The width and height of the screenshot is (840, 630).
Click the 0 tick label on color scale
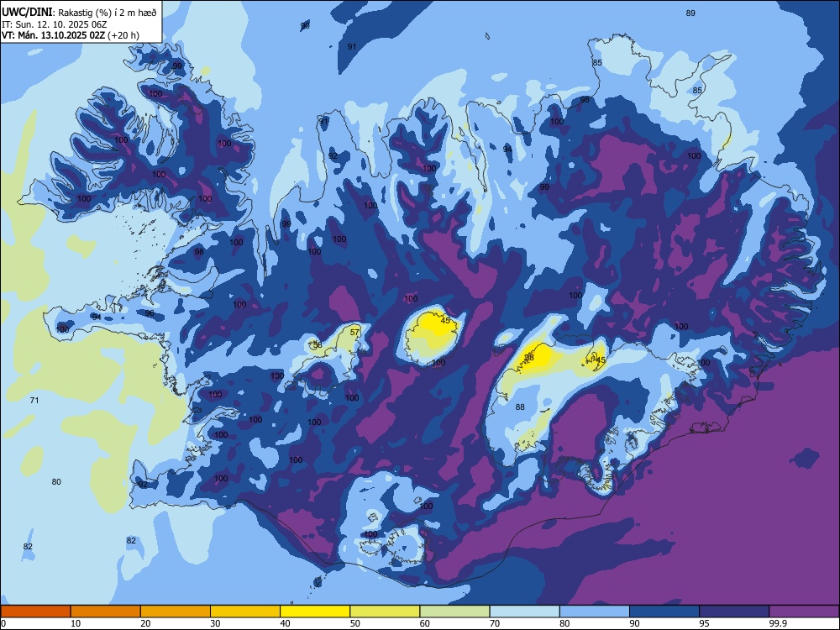pos(3,623)
